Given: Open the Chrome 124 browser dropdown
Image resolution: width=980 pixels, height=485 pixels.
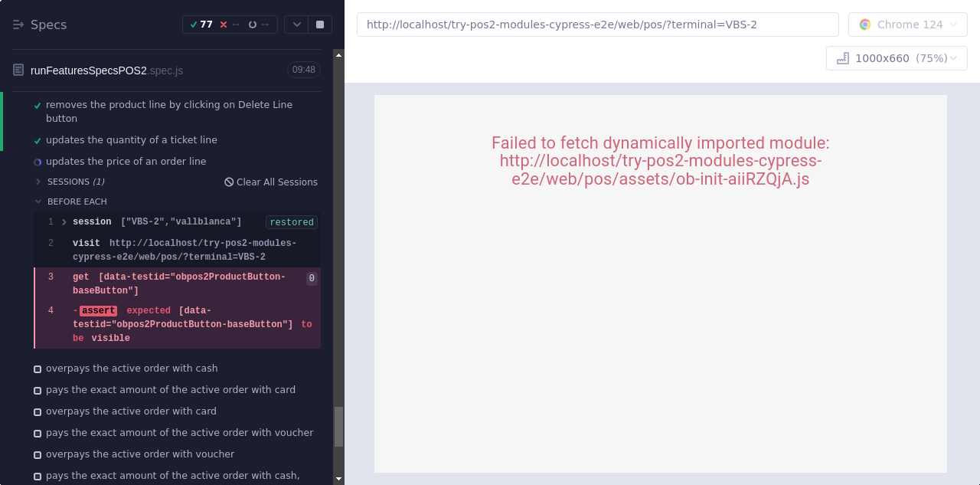Looking at the screenshot, I should [x=907, y=25].
